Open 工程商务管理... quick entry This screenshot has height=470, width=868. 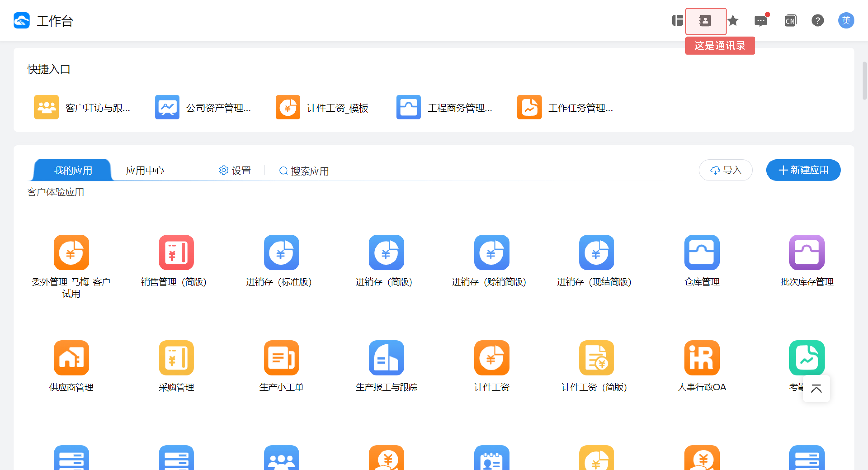coord(444,108)
